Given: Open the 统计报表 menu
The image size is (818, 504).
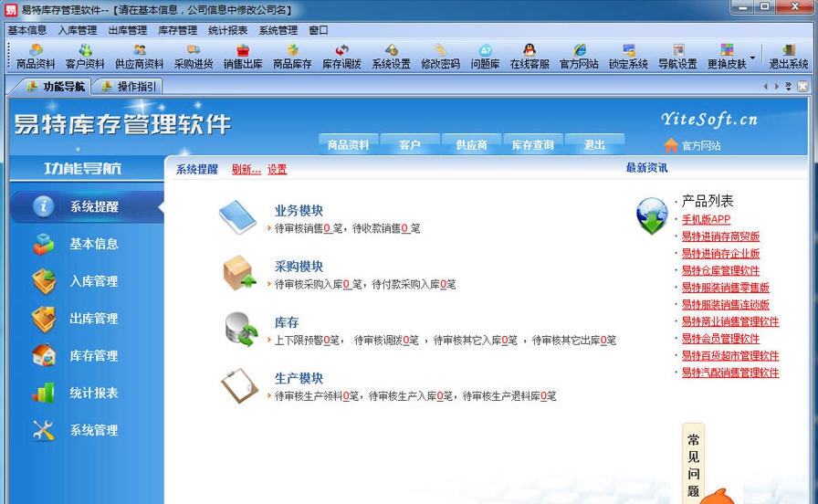Looking at the screenshot, I should [227, 30].
